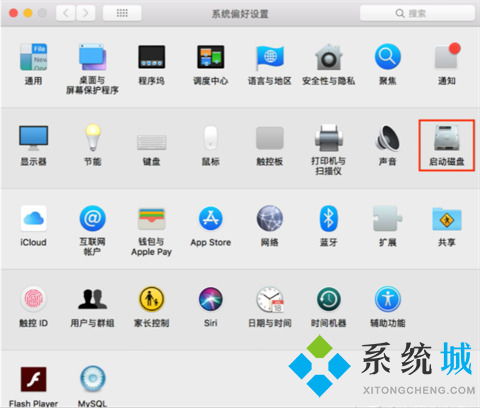Click the show-all grid button

click(x=122, y=13)
